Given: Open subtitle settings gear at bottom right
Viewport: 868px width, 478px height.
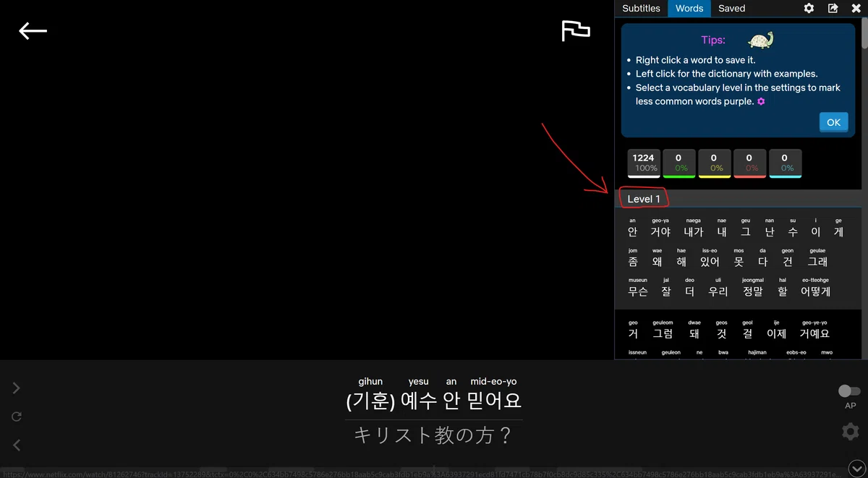Looking at the screenshot, I should [851, 432].
